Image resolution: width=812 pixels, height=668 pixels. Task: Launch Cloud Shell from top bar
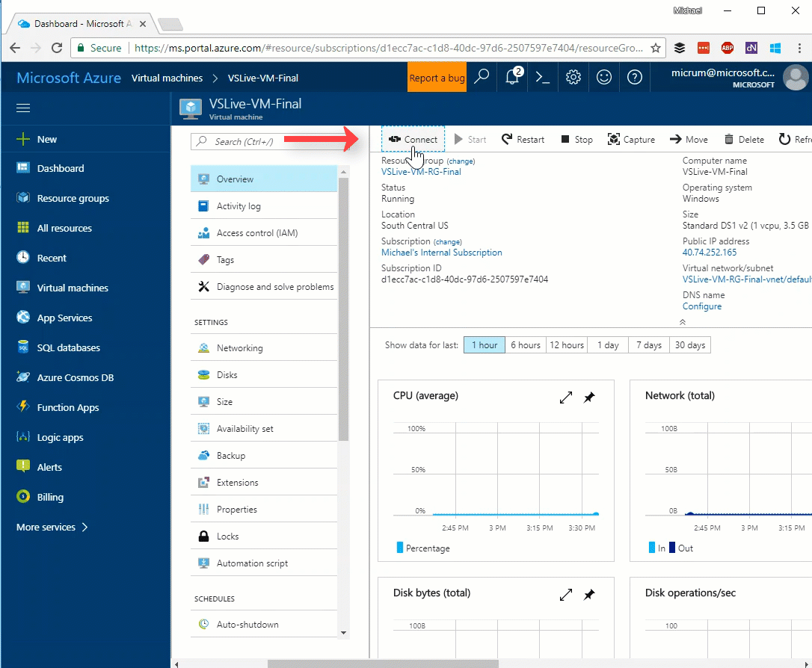coord(543,77)
